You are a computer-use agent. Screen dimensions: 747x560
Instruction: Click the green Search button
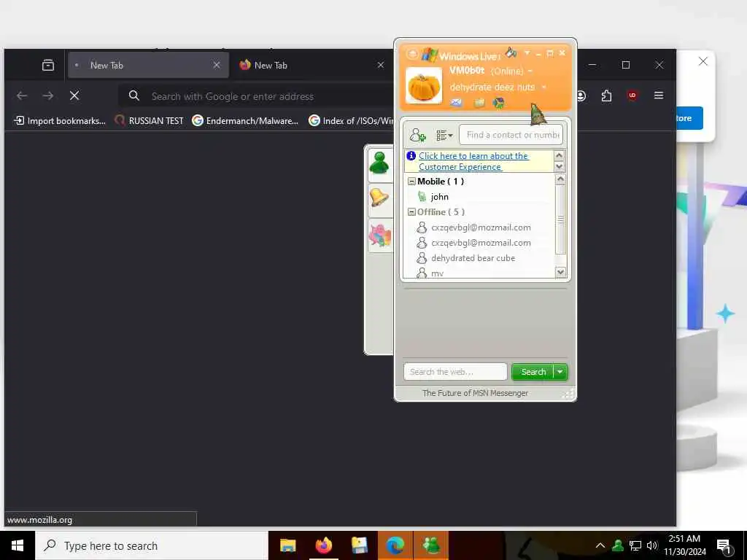tap(533, 372)
